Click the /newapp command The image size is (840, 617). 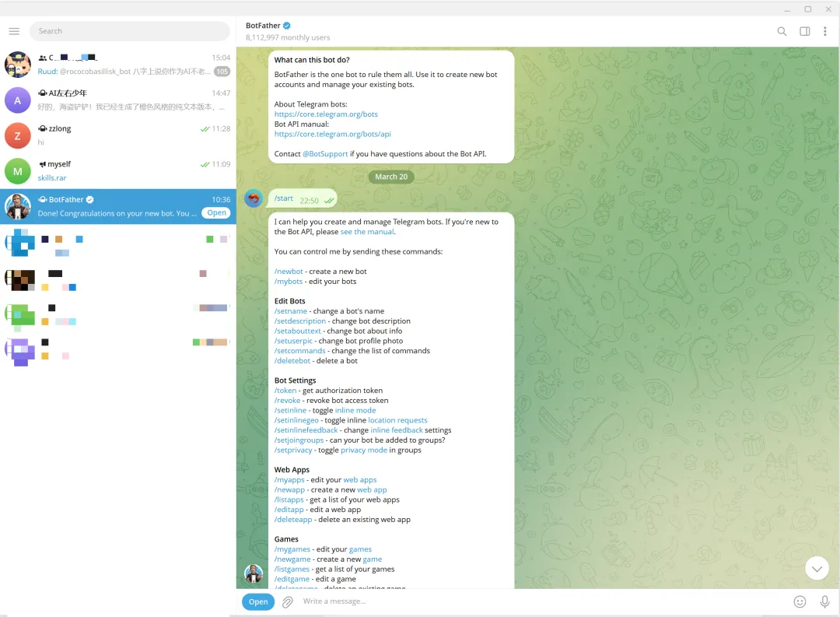point(289,489)
